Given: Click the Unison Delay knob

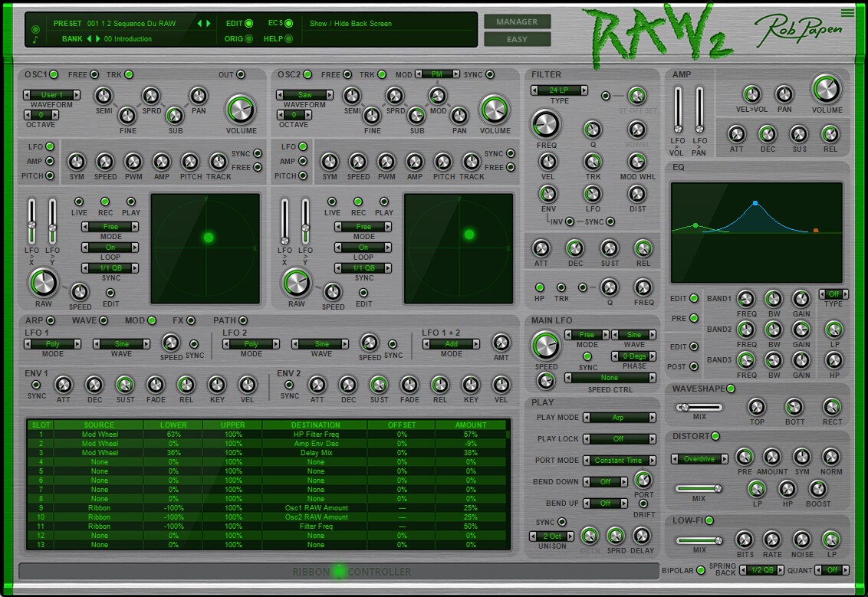Looking at the screenshot, I should pos(641,536).
